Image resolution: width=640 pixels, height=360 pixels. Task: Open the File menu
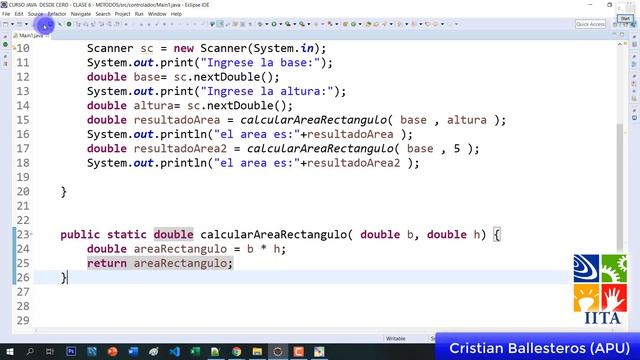[x=6, y=14]
